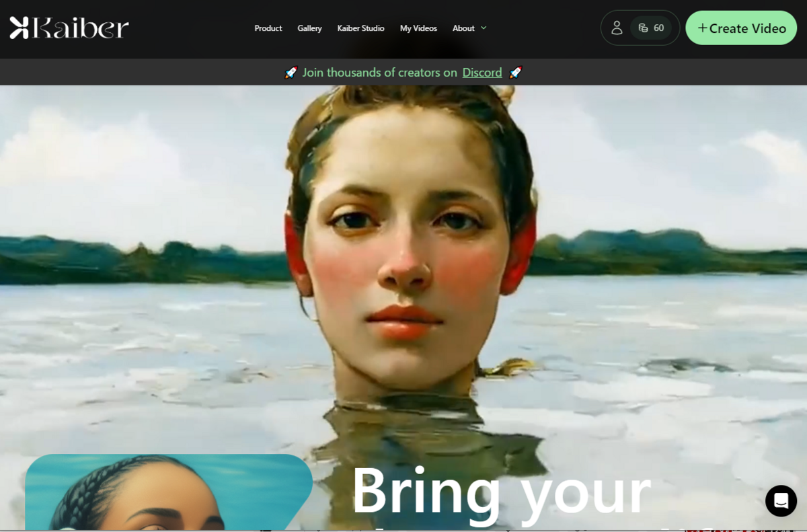Click 'Join thousands of creators on' text

pyautogui.click(x=379, y=72)
